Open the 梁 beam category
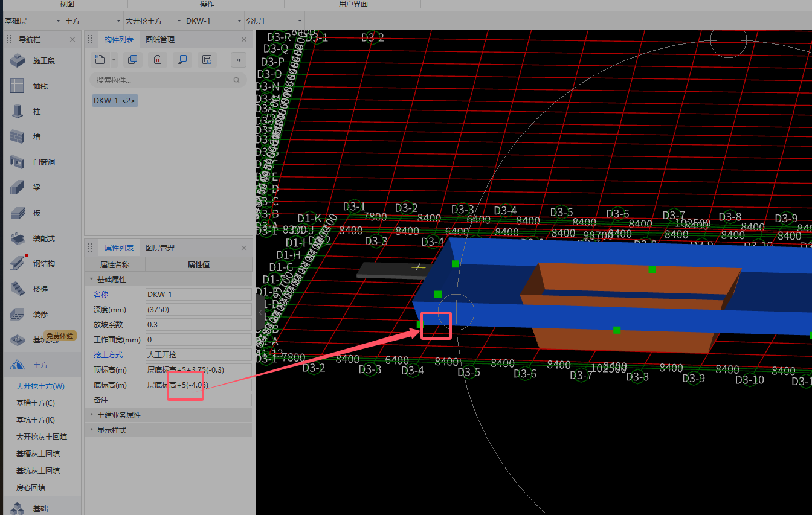Viewport: 812px width, 515px height. pyautogui.click(x=18, y=187)
